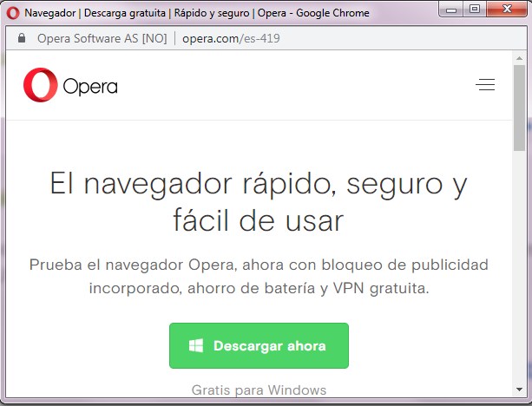Image resolution: width=532 pixels, height=406 pixels.
Task: Click the Opera favicon in title bar
Action: pos(13,13)
